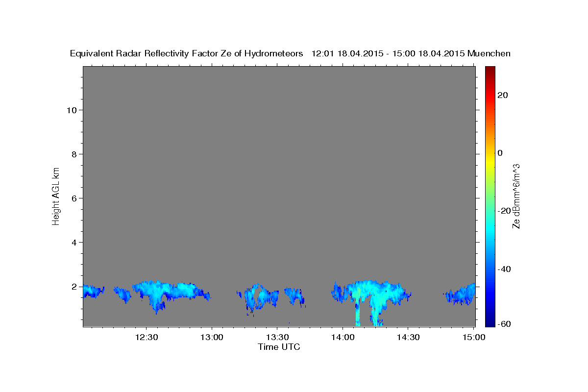
Task: Click the '12:30' time tick label
Action: click(x=147, y=337)
